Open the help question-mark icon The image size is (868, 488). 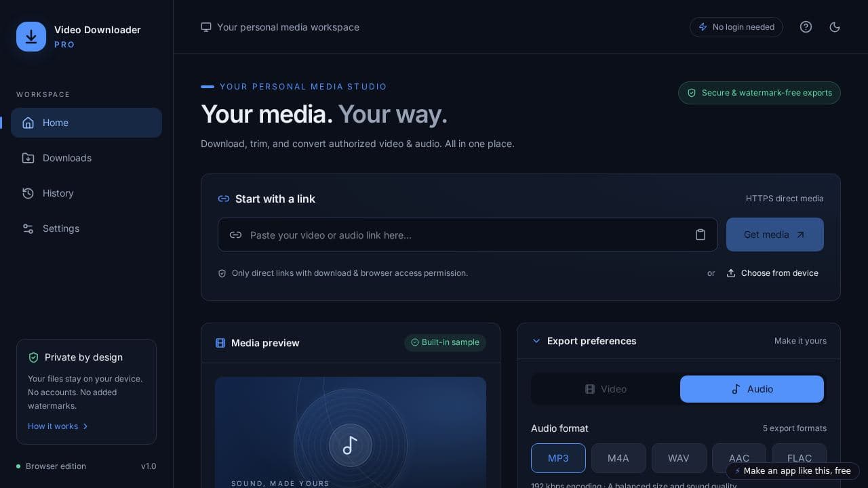[x=806, y=27]
